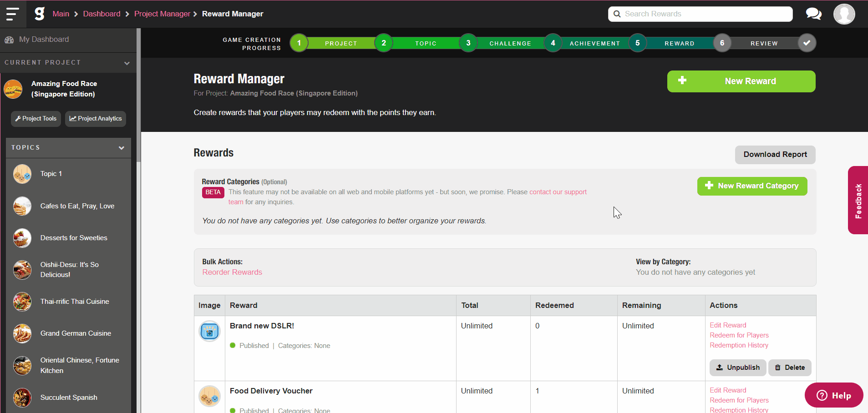Image resolution: width=868 pixels, height=413 pixels.
Task: Click the Gametize logo icon
Action: (40, 14)
